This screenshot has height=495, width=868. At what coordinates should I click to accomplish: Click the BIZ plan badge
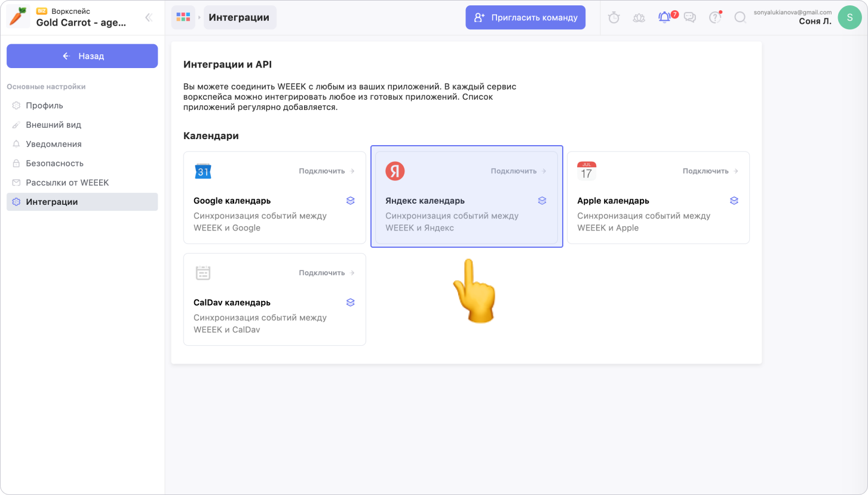click(x=42, y=11)
